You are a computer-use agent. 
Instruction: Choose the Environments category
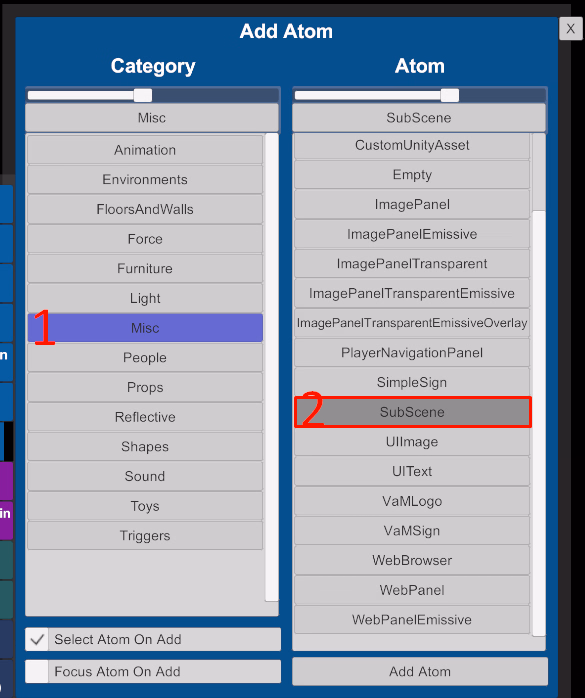pyautogui.click(x=145, y=179)
